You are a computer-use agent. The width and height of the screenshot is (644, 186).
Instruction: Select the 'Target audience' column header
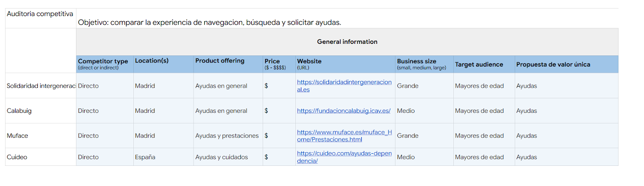point(484,64)
